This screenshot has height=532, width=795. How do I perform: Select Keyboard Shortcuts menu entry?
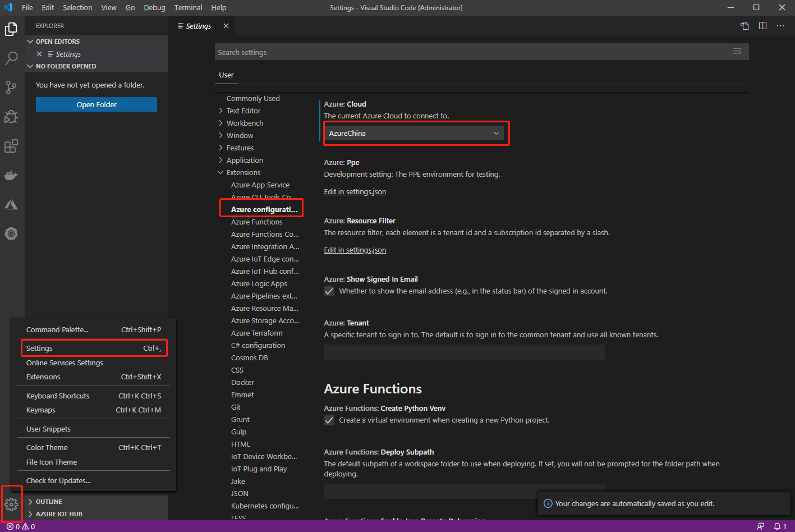click(x=94, y=396)
